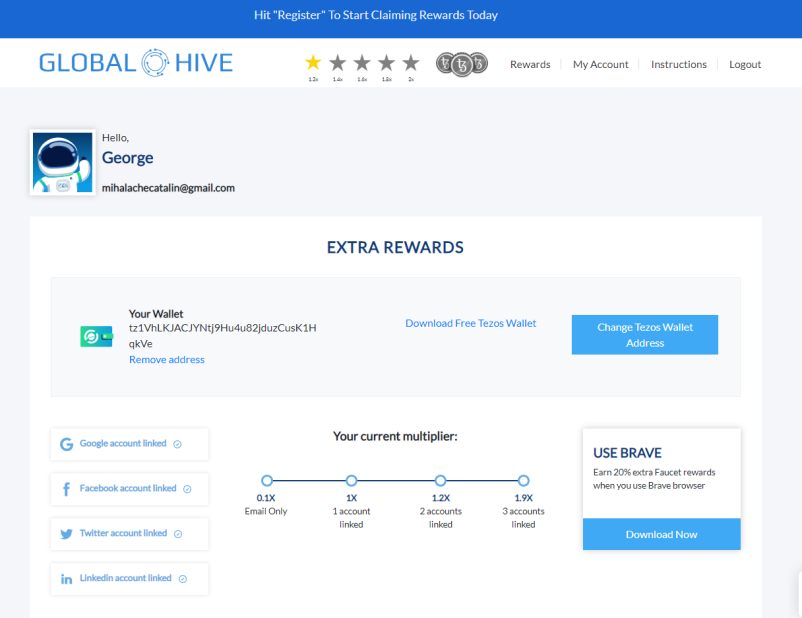Image resolution: width=802 pixels, height=618 pixels.
Task: Click the Global Hive logo
Action: (x=136, y=63)
